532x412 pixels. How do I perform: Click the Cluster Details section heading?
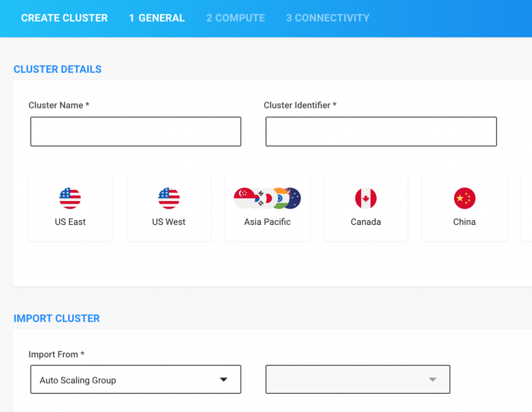(58, 70)
